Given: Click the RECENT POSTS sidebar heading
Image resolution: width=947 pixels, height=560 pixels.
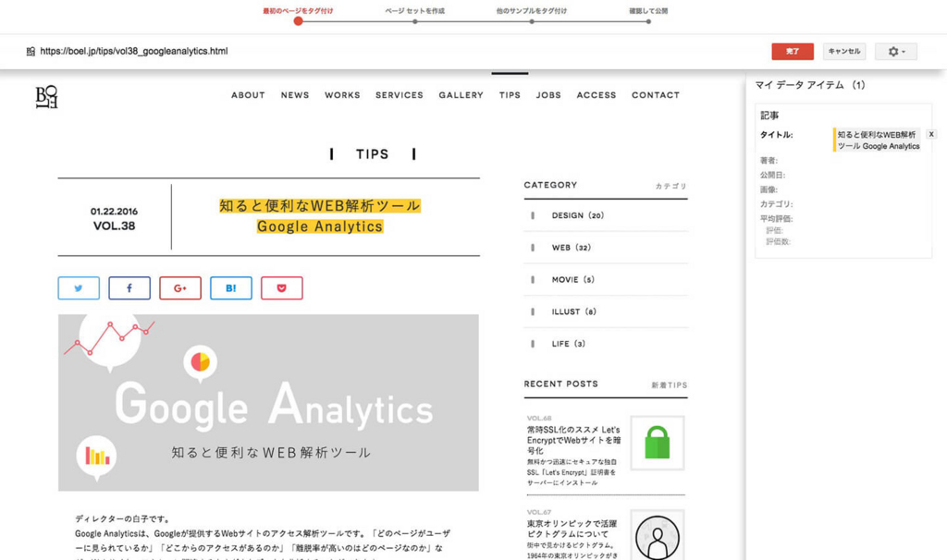Looking at the screenshot, I should tap(561, 383).
